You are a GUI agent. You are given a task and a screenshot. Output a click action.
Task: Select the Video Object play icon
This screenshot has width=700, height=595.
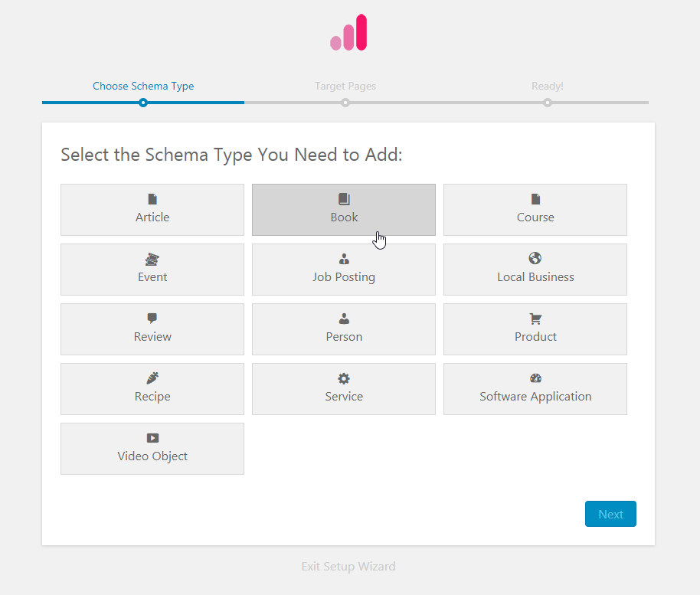[152, 438]
